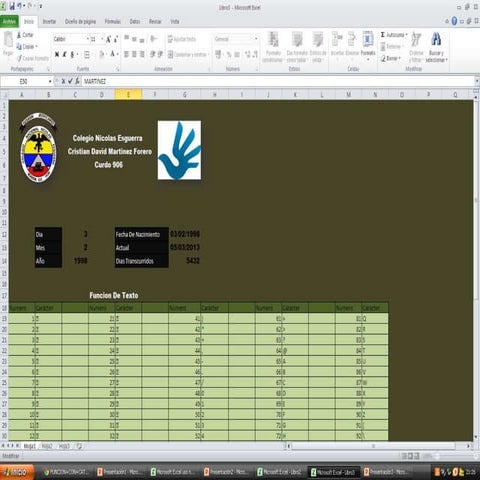Click the formula bar containing MARTINEZ
The height and width of the screenshot is (480, 480).
(x=278, y=81)
